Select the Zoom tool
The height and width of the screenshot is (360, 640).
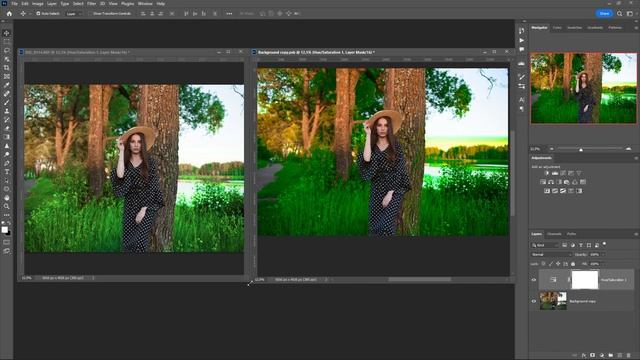[x=7, y=206]
